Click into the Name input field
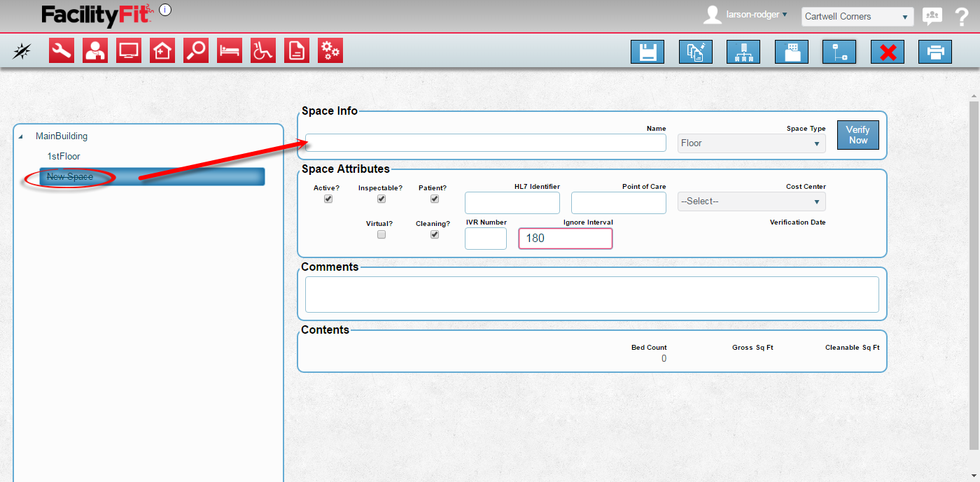The image size is (980, 482). coord(485,143)
